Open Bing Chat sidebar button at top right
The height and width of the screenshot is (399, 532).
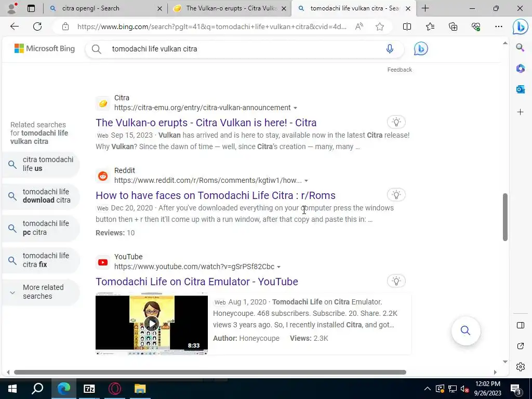(x=520, y=27)
